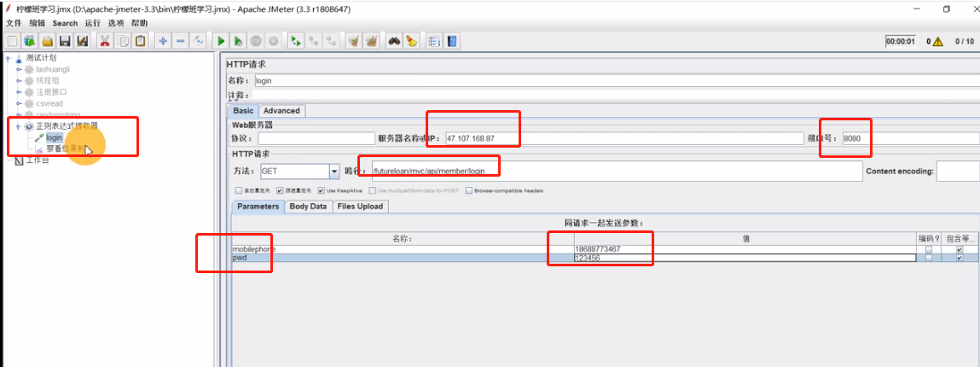Open the 选项 menu

(x=116, y=23)
